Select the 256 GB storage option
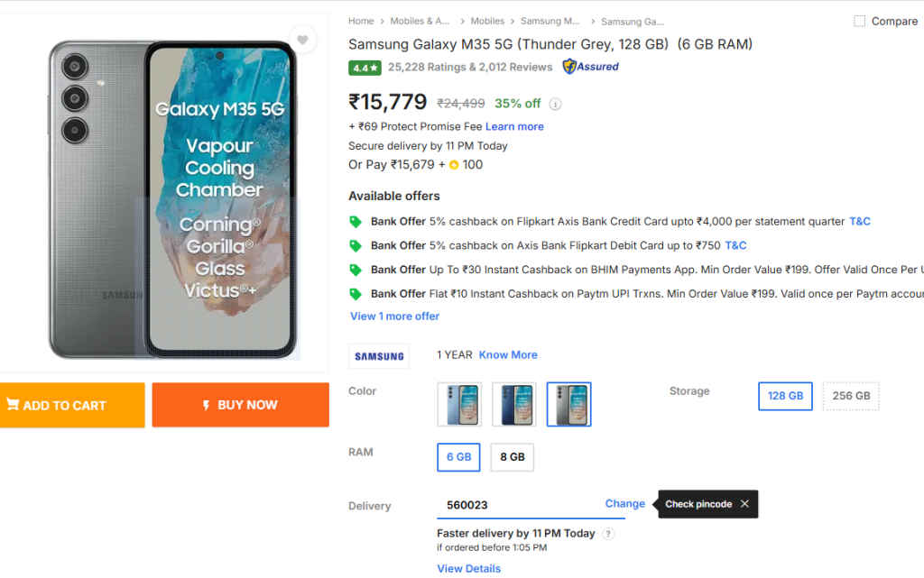The image size is (924, 578). (x=850, y=396)
